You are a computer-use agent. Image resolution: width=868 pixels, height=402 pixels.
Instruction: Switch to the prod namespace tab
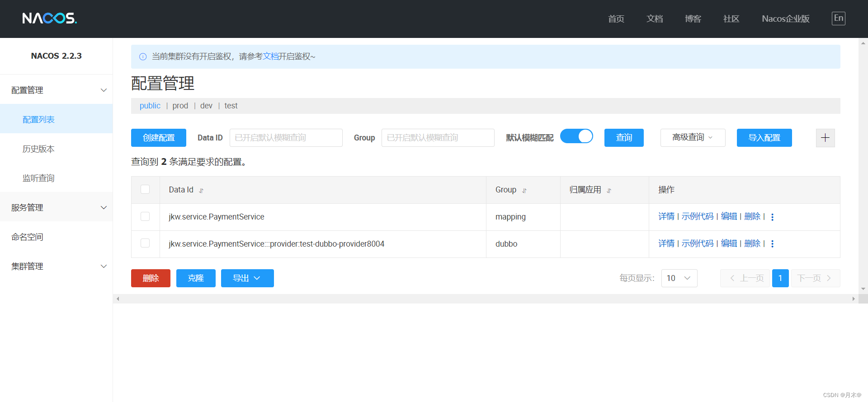tap(180, 106)
